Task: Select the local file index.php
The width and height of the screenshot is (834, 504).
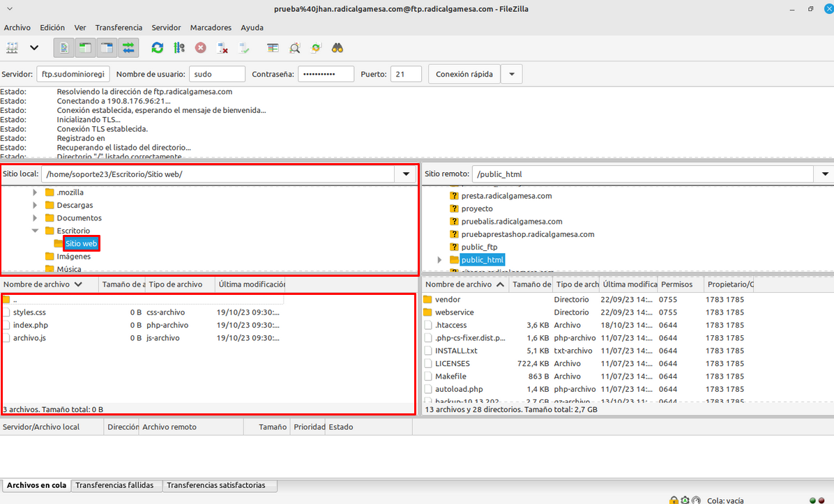Action: [30, 325]
